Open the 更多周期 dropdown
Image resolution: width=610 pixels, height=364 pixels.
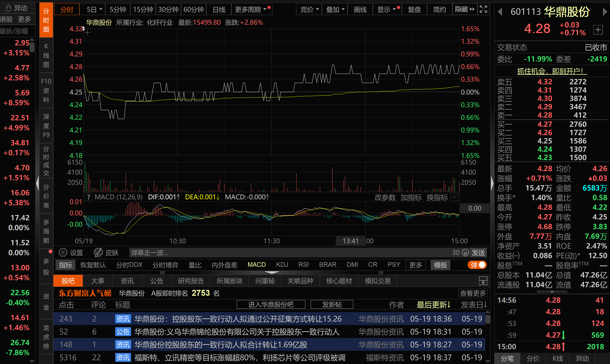[251, 10]
